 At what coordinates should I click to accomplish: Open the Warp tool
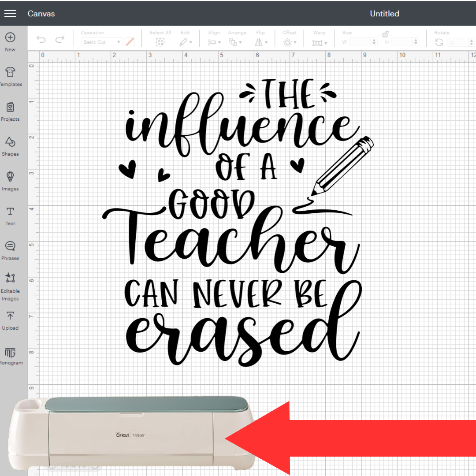tap(320, 43)
